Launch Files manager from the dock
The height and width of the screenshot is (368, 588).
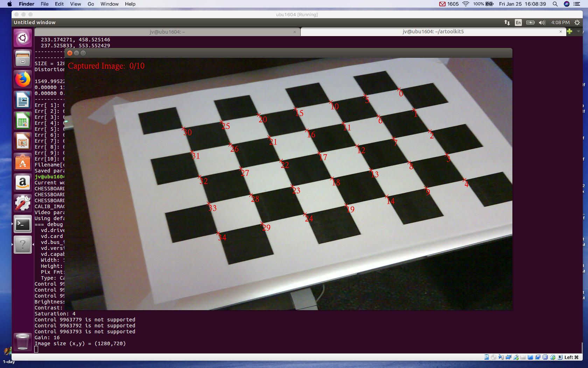23,59
